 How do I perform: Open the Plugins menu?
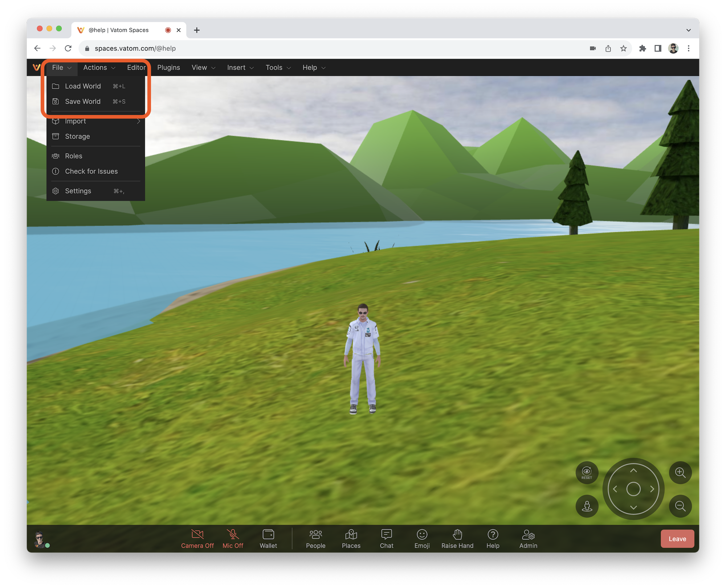tap(168, 67)
